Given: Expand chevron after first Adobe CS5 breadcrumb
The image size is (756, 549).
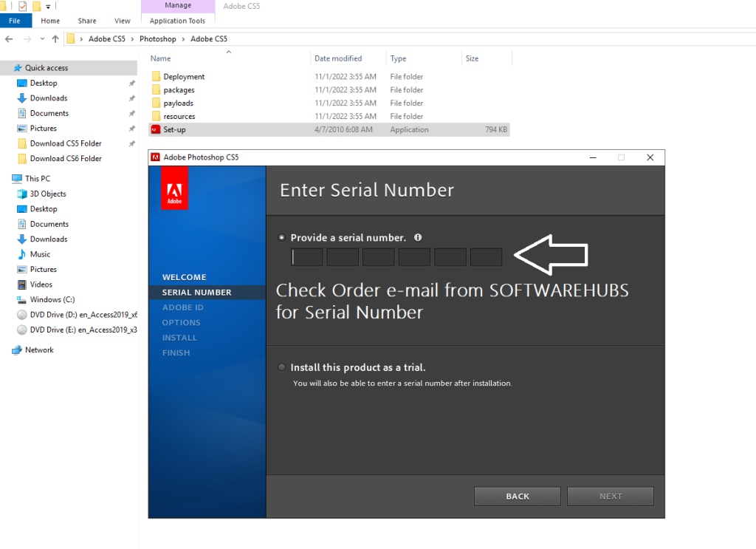Looking at the screenshot, I should click(132, 39).
